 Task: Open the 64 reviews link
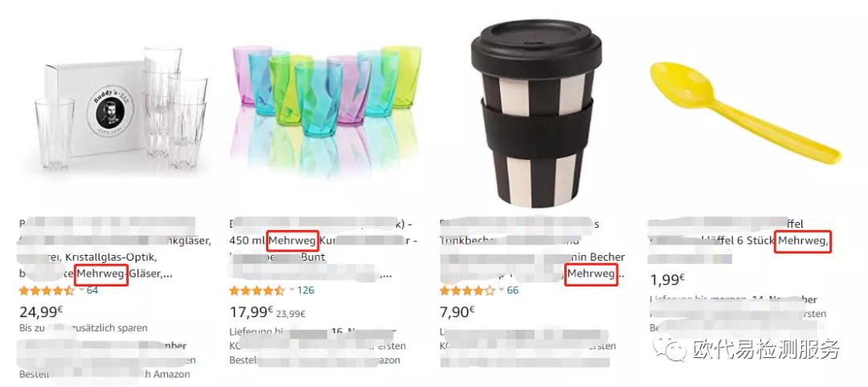92,290
